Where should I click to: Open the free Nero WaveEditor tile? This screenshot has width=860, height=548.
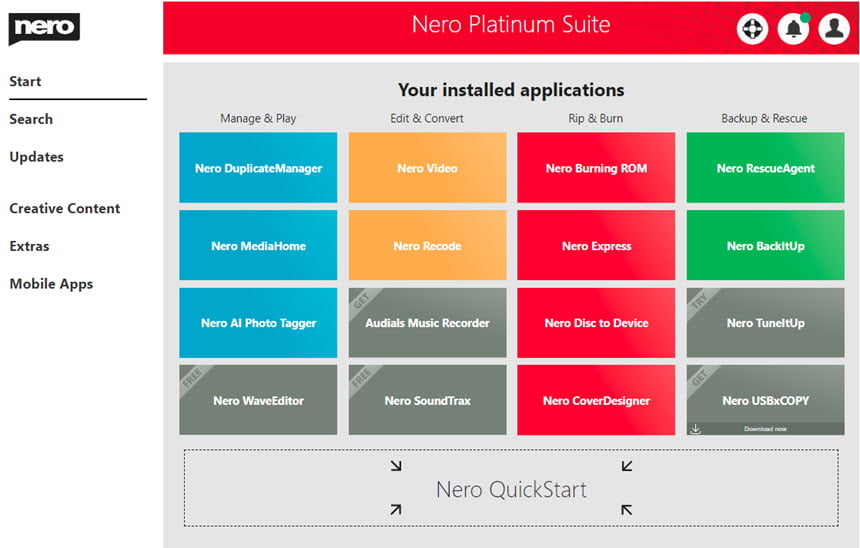click(x=258, y=400)
